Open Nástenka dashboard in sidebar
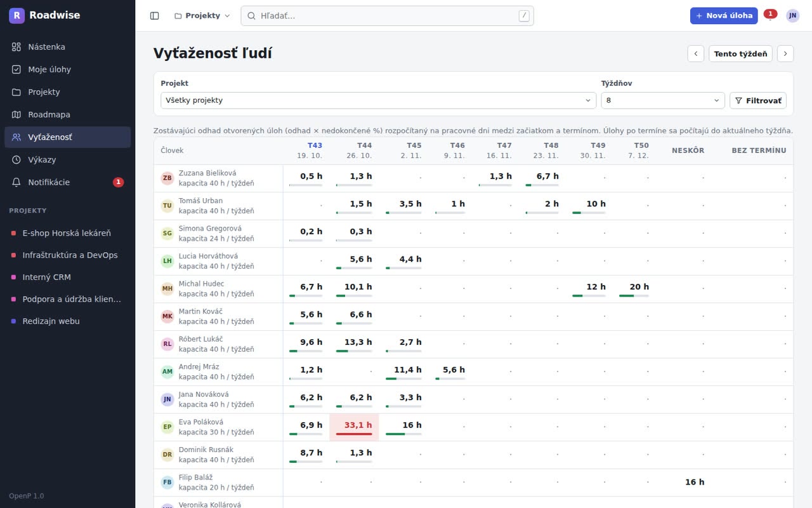812x508 pixels. pyautogui.click(x=67, y=47)
